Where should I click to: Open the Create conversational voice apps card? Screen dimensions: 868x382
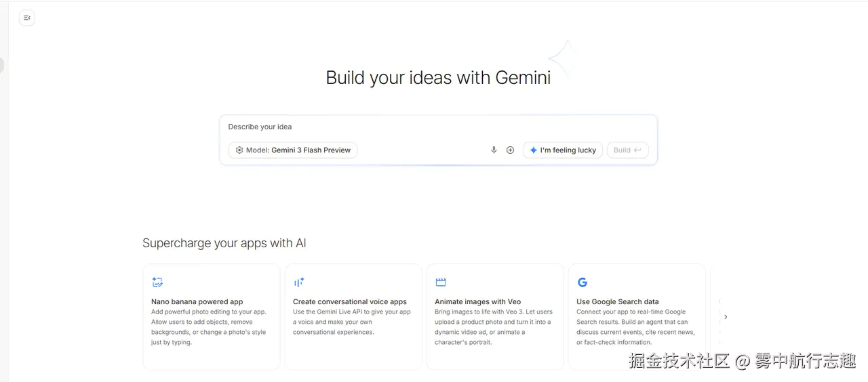353,317
